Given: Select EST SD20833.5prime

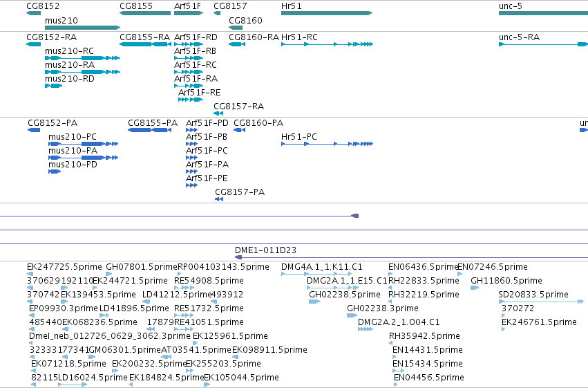Looking at the screenshot, I should pos(533,295).
